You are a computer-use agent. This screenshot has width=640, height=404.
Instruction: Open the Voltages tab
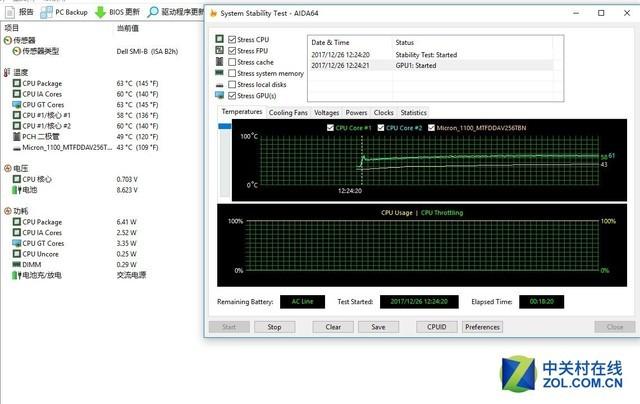click(327, 113)
